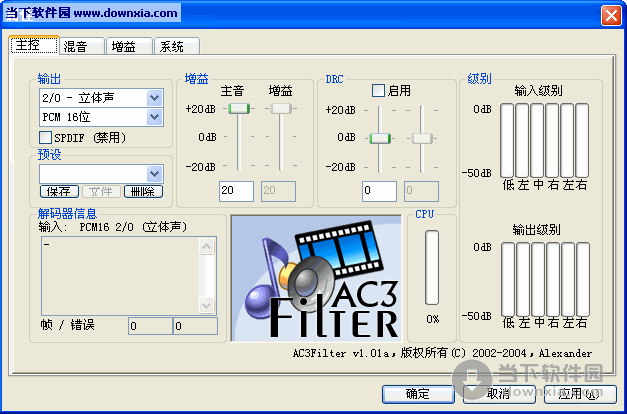Confirm settings with the 确定 button
The height and width of the screenshot is (414, 627).
click(418, 394)
